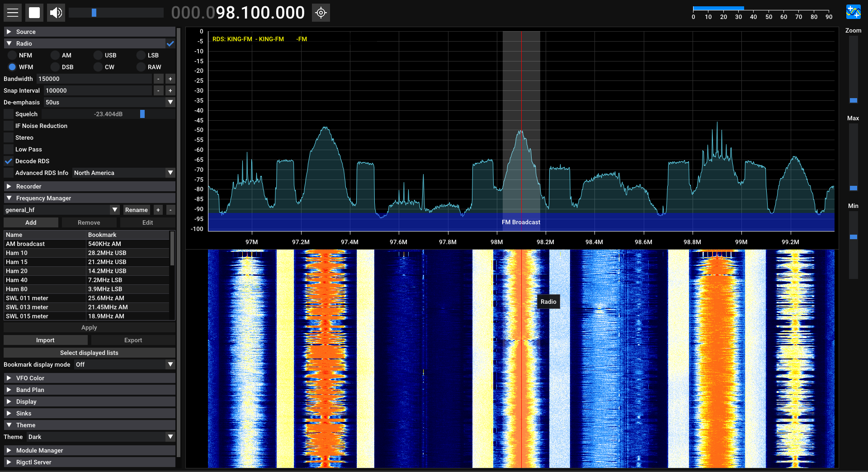This screenshot has height=472, width=868.
Task: Enable the Stereo checkbox
Action: [x=9, y=137]
